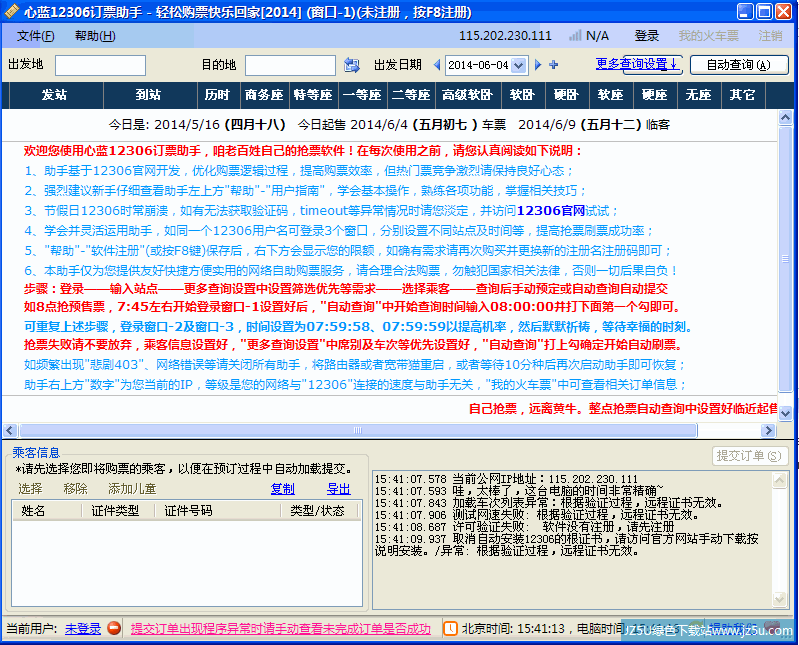Click the 复制 link
This screenshot has height=645, width=799.
point(282,489)
